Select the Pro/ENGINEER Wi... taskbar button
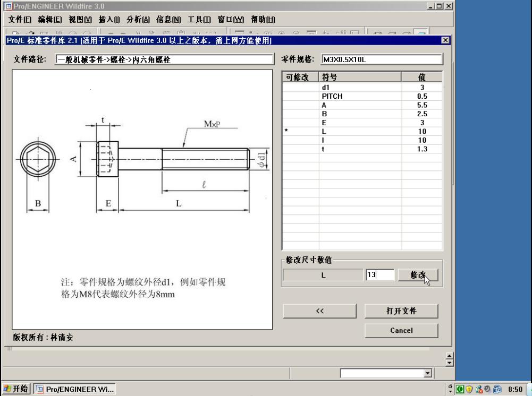Screen dimensions: 532x396 75,389
